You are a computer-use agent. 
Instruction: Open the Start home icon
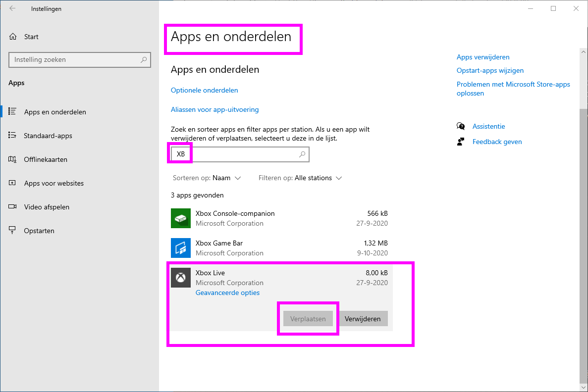pos(13,36)
